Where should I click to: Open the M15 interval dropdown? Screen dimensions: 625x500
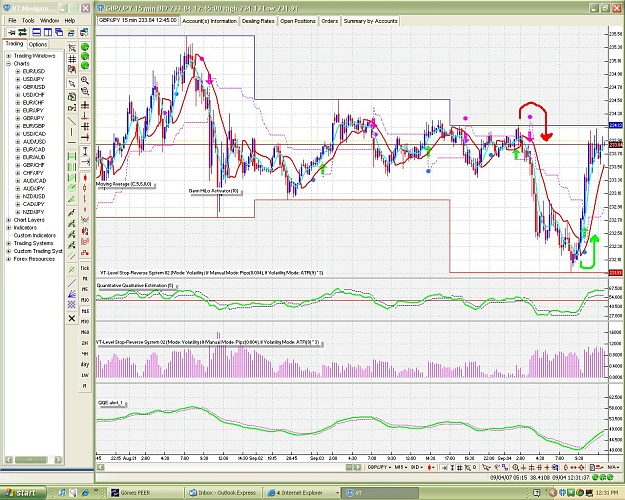pos(401,467)
